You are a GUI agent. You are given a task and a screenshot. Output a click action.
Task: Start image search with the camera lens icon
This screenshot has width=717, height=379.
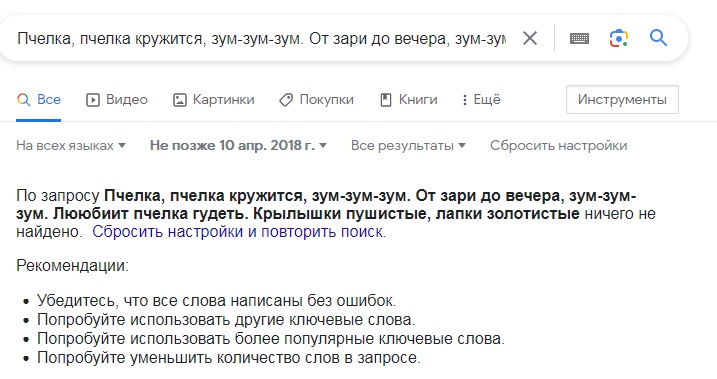point(619,38)
